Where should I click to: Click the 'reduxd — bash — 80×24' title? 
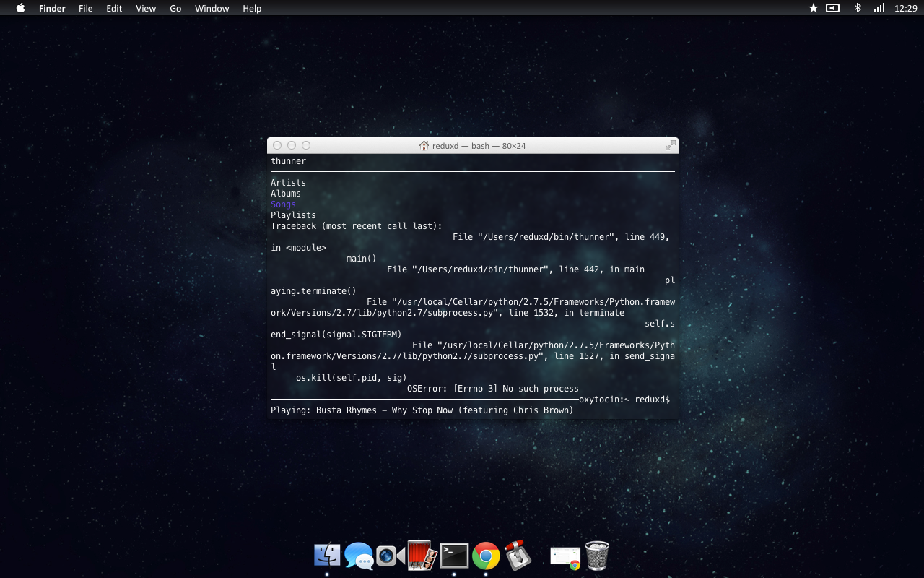pyautogui.click(x=479, y=146)
